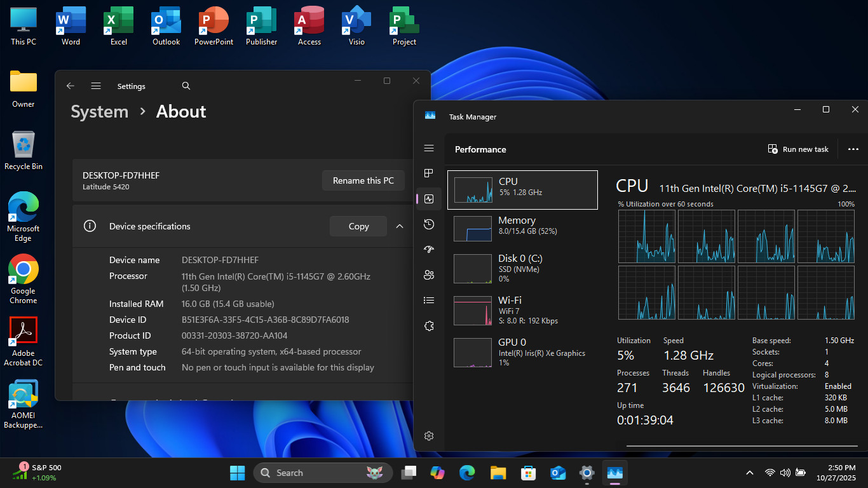Open Visio desktop shortcut
Viewport: 868px width, 488px height.
pyautogui.click(x=356, y=26)
